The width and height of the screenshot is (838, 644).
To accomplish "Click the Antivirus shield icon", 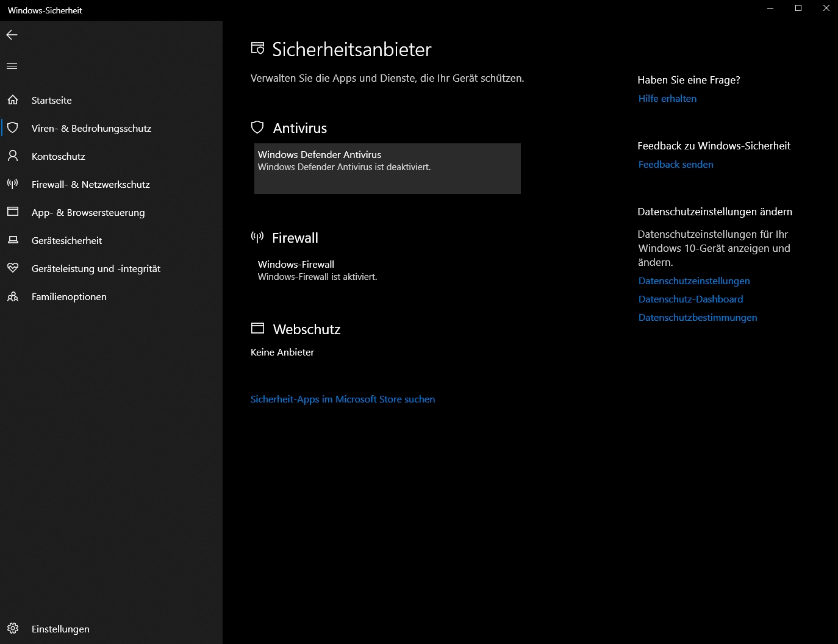I will (x=258, y=127).
